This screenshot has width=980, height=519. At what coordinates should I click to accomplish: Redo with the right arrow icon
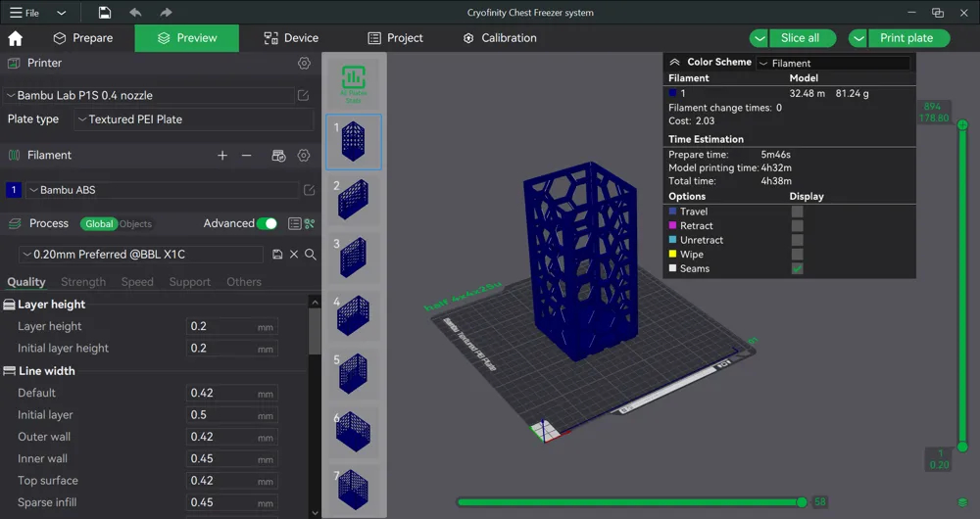[166, 13]
